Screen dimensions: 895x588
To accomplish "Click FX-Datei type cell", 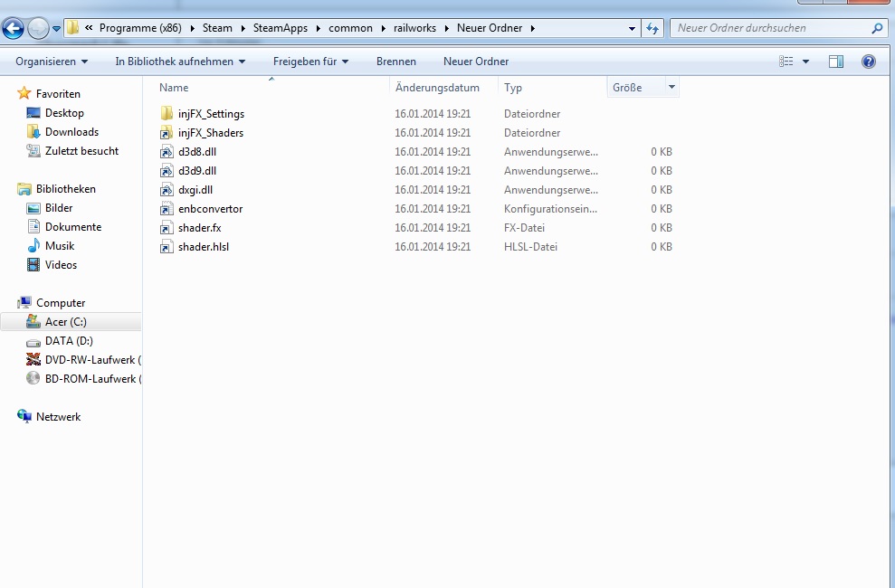I will 524,228.
